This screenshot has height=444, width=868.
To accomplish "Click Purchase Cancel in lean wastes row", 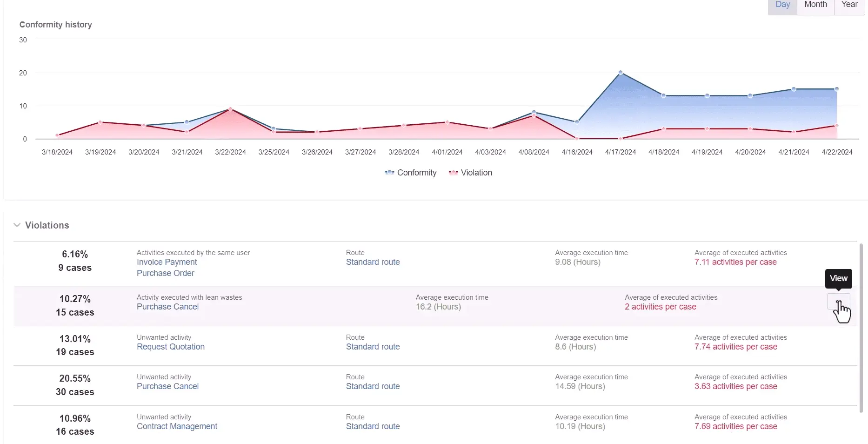I will coord(167,307).
